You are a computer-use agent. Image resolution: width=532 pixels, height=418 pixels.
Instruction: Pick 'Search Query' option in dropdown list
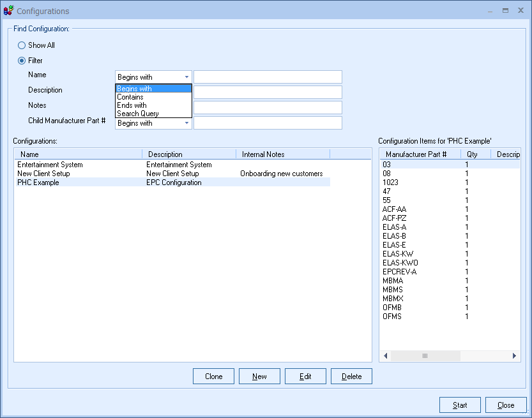click(x=138, y=114)
